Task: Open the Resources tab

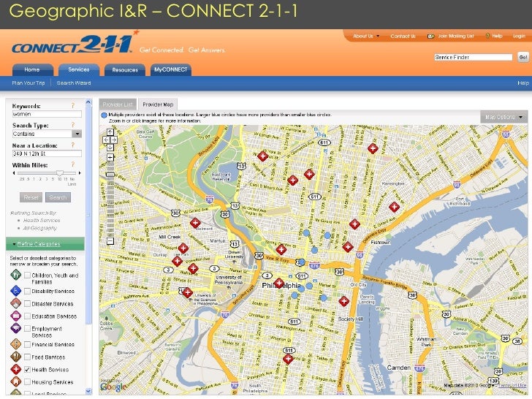Action: (x=125, y=70)
